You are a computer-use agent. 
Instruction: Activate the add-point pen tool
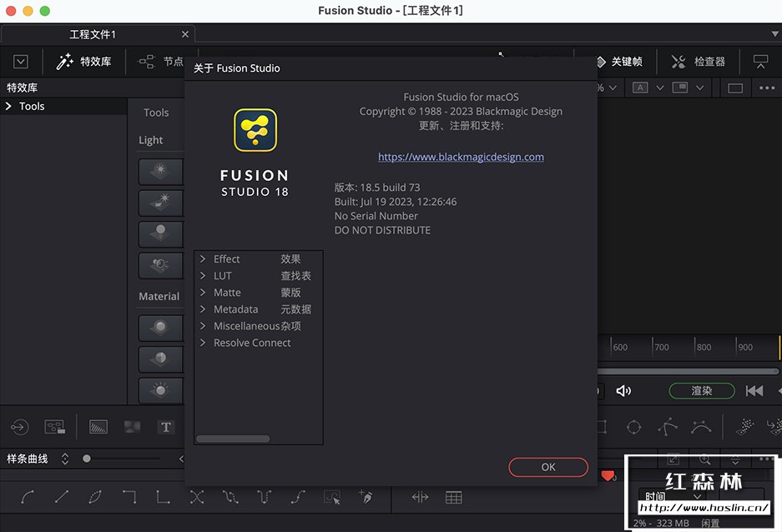[365, 497]
